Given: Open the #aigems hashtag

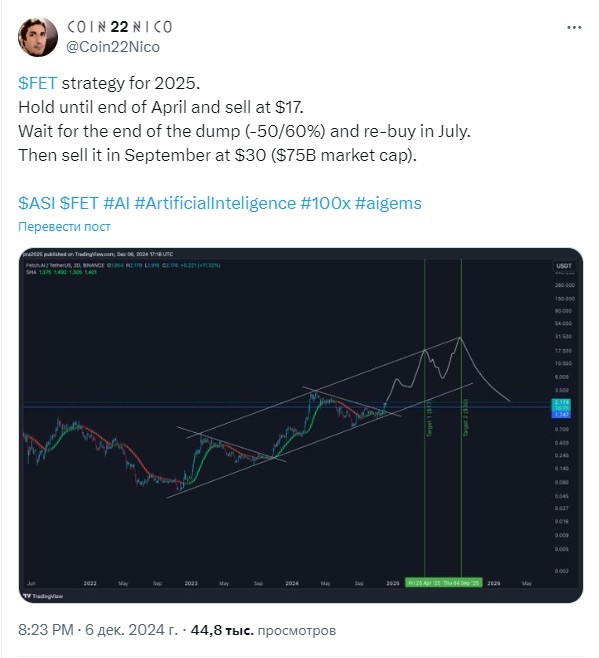Looking at the screenshot, I should tap(388, 204).
